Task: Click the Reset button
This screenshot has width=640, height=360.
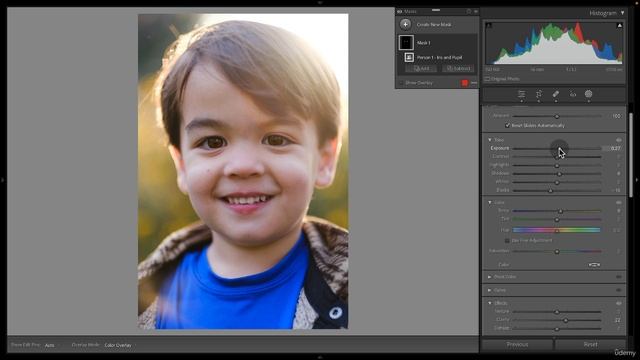Action: click(x=590, y=344)
